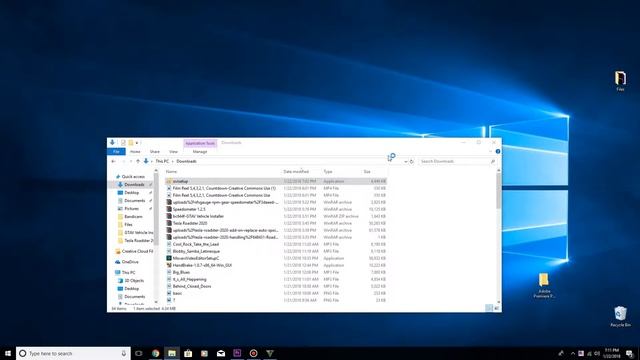Click the File Explorer taskbar icon

pos(172,353)
